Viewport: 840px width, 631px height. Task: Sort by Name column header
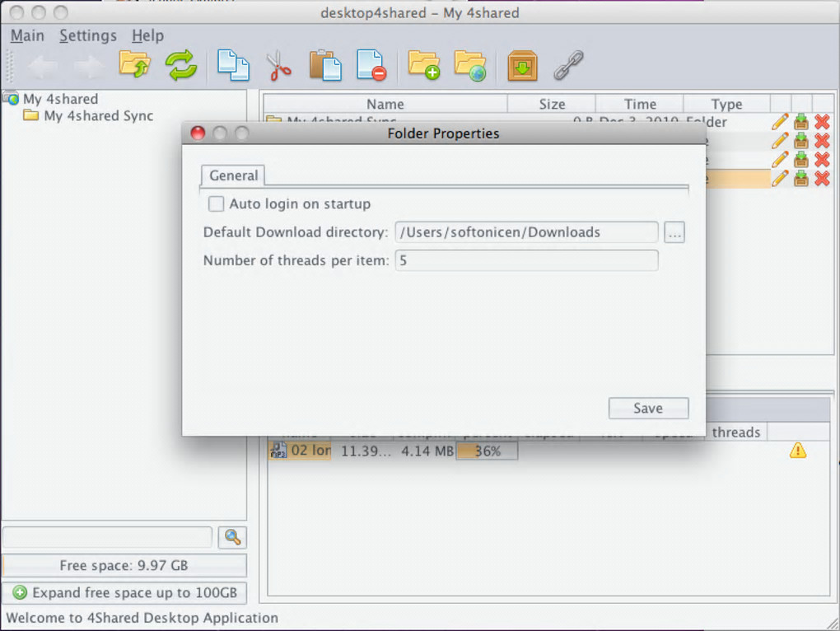click(385, 104)
